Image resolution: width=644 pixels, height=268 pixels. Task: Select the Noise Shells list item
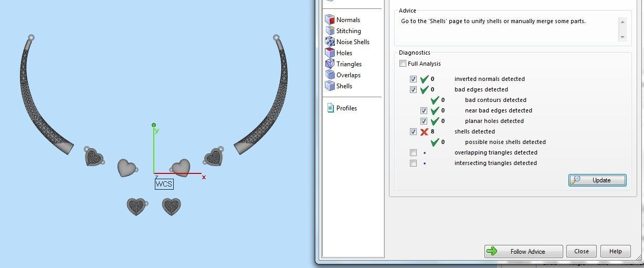(353, 42)
